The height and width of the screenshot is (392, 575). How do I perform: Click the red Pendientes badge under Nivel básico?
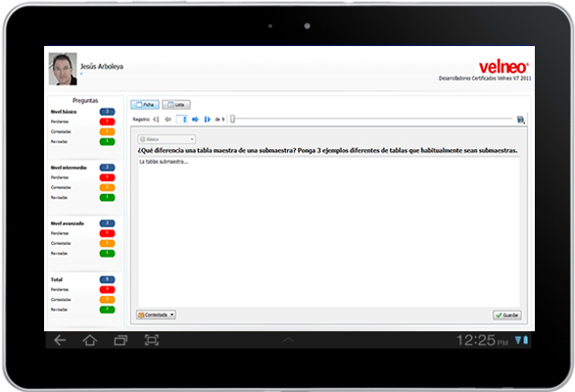pos(107,122)
